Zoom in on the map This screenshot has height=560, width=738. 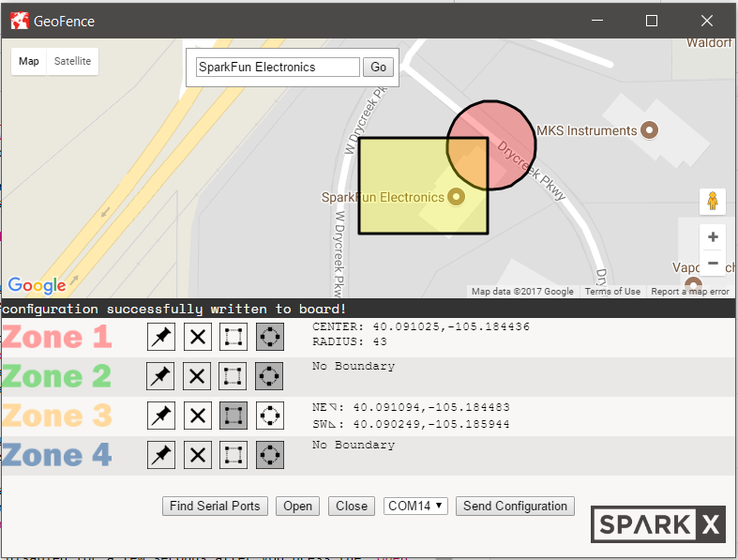[713, 237]
